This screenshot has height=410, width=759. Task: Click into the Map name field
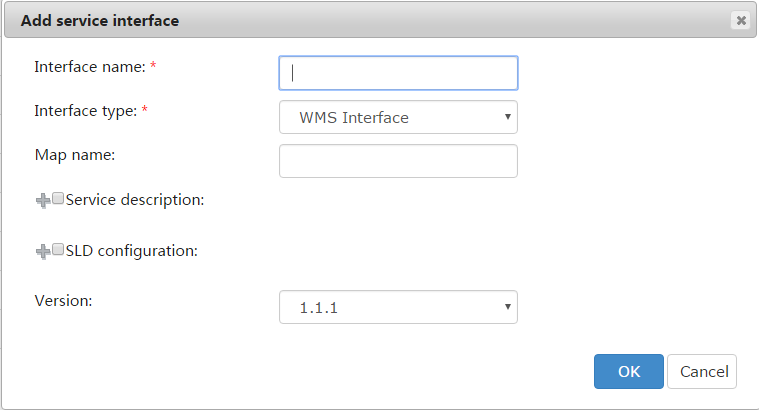pyautogui.click(x=398, y=161)
